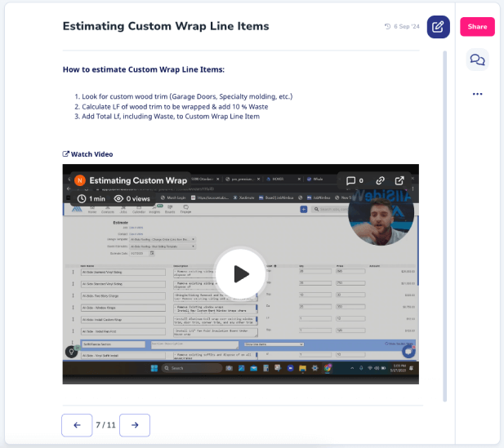This screenshot has height=448, width=504.
Task: Copy video link with chain icon
Action: point(381,180)
